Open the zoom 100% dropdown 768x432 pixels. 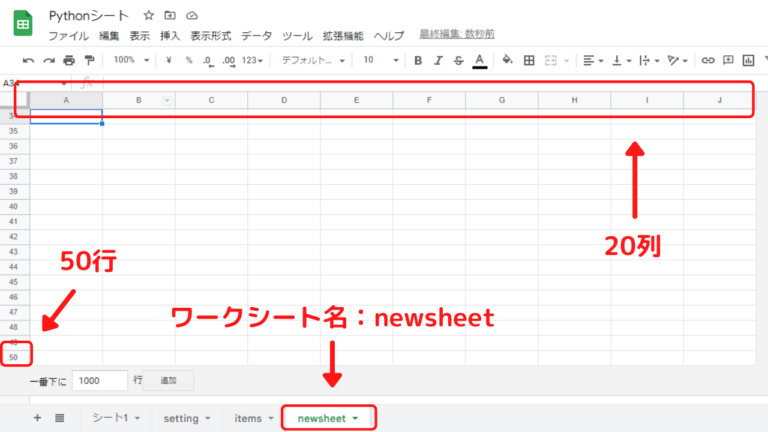point(131,60)
